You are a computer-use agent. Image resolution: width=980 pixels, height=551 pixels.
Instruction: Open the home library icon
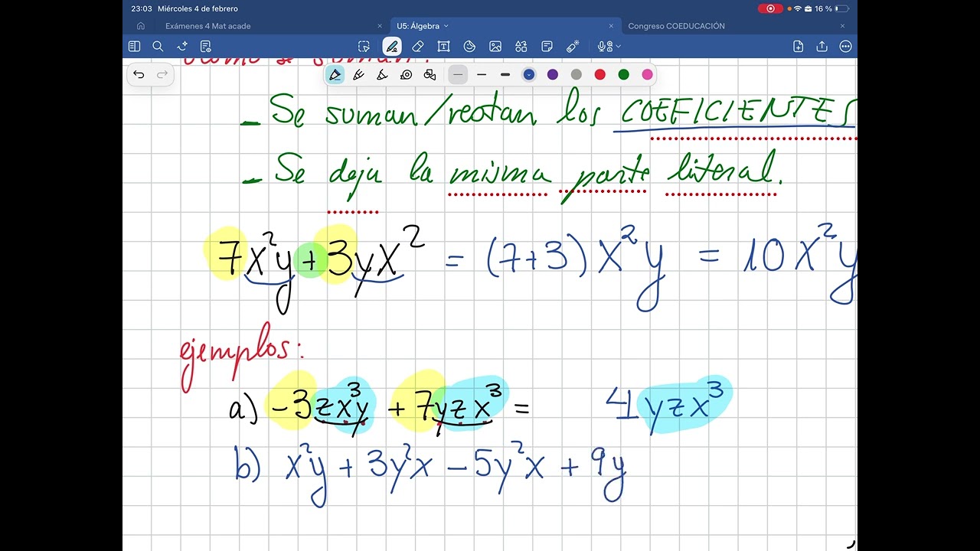click(141, 26)
